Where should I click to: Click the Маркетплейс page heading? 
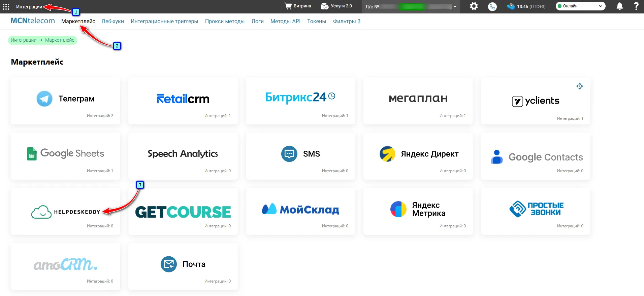pyautogui.click(x=37, y=62)
